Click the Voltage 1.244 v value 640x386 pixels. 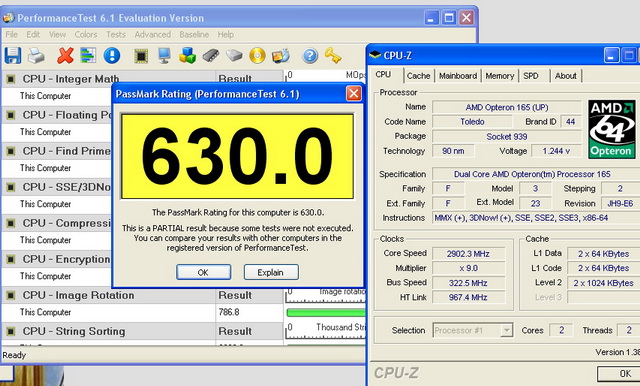pos(556,151)
